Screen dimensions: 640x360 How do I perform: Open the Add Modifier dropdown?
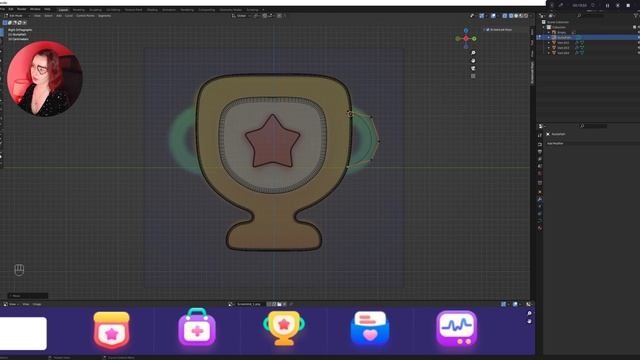click(x=593, y=143)
